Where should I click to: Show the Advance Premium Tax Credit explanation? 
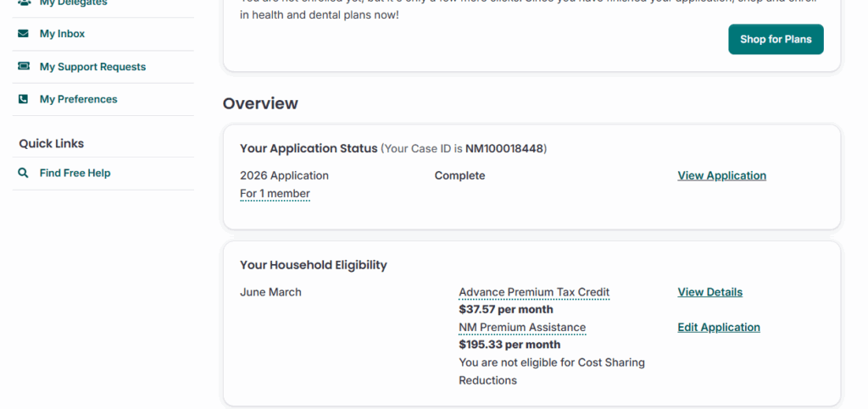[534, 292]
